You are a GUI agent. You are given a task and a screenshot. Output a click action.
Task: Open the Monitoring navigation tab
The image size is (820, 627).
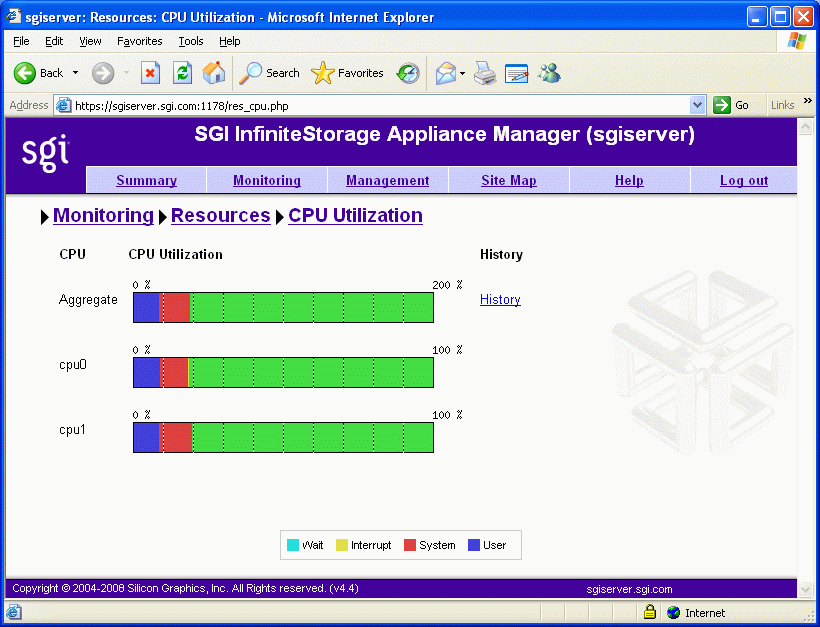tap(267, 180)
